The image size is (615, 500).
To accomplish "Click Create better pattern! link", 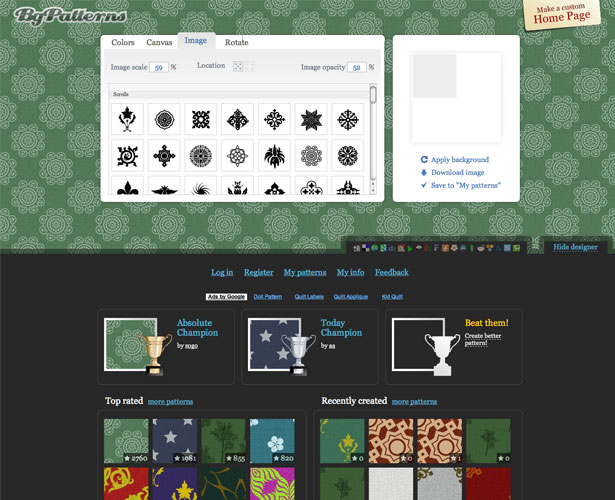I will [x=483, y=339].
